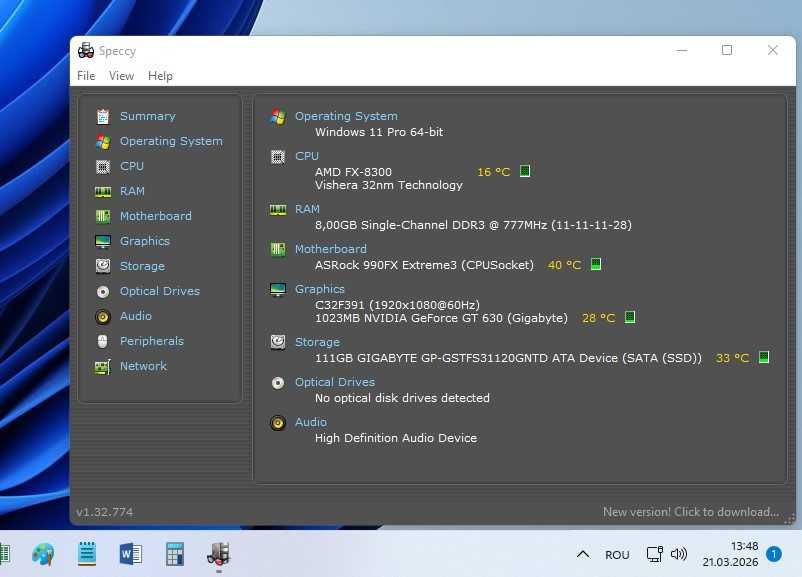Open Optical Drives section from sidebar
Image resolution: width=802 pixels, height=577 pixels.
(x=160, y=291)
